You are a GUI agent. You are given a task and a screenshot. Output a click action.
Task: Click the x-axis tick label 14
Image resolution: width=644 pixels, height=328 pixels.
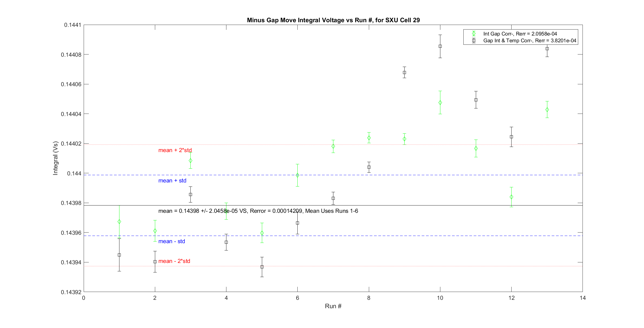tap(583, 298)
